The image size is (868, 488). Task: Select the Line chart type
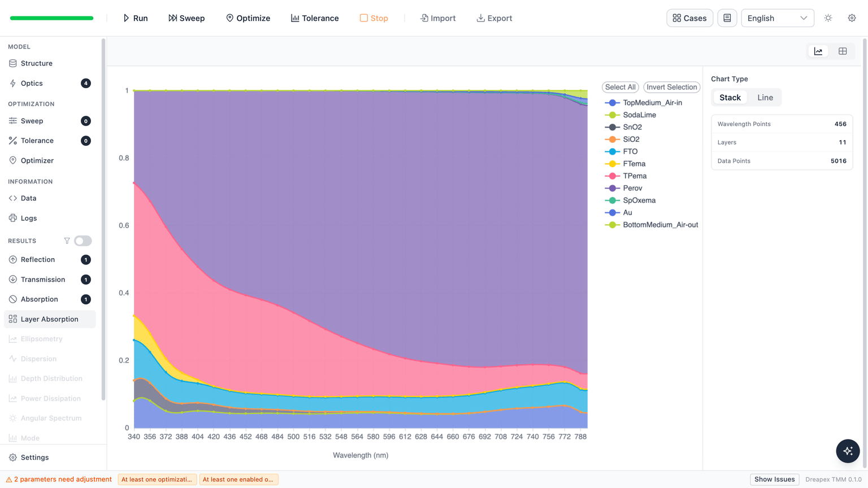coord(765,97)
